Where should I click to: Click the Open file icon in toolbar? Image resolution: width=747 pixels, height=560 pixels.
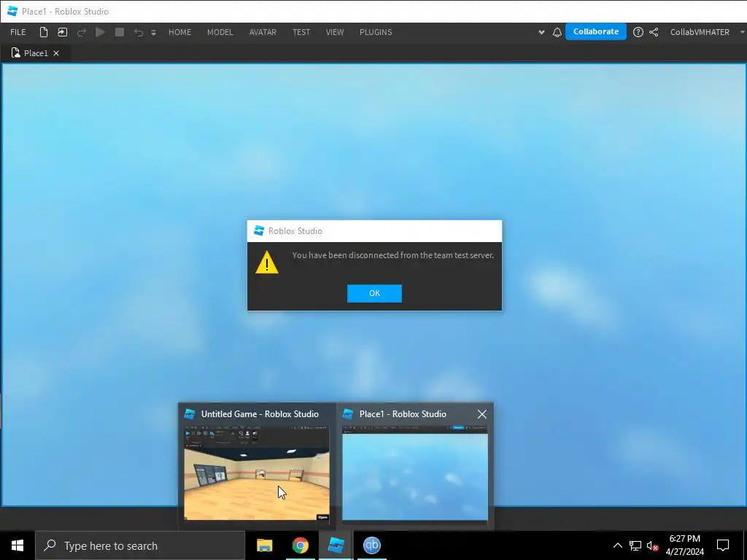pyautogui.click(x=63, y=32)
